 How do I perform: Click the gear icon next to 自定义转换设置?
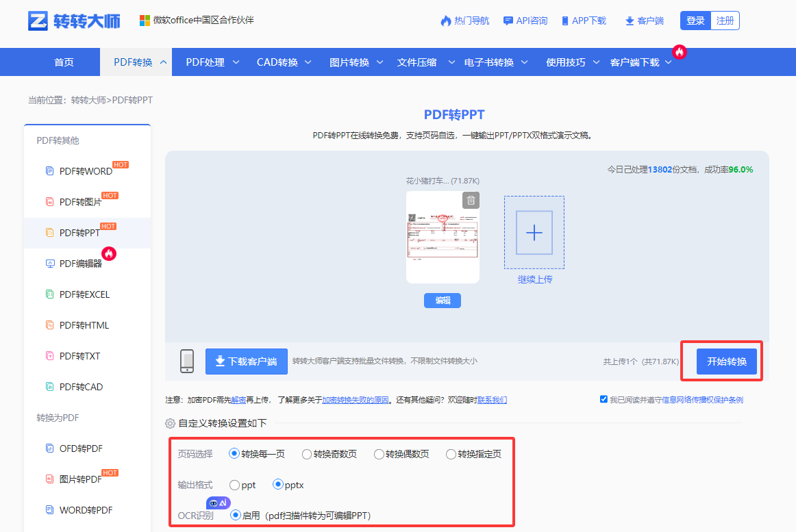(x=170, y=423)
